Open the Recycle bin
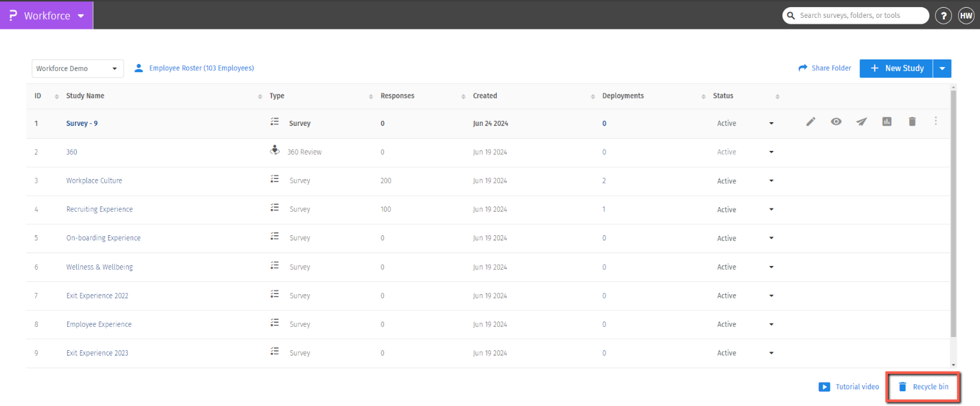980x406 pixels. click(923, 387)
